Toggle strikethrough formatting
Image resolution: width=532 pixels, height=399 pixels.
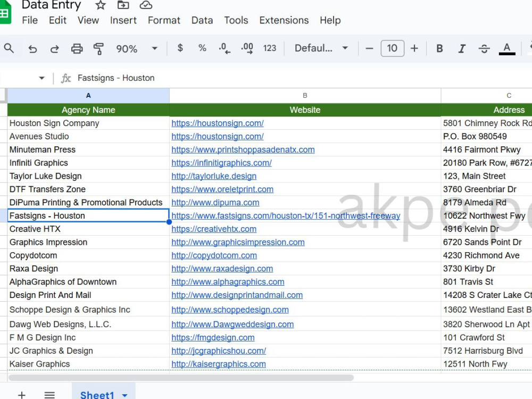(x=484, y=49)
